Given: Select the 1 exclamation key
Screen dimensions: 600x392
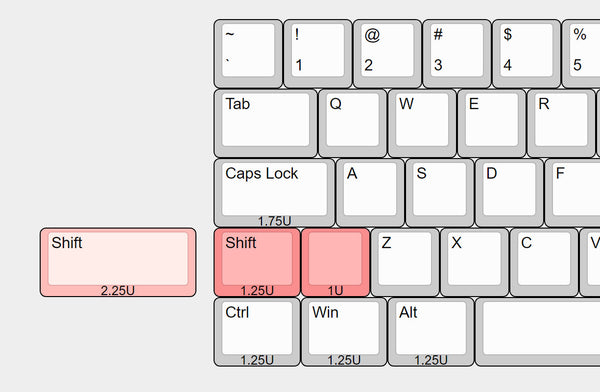Looking at the screenshot, I should (x=318, y=54).
